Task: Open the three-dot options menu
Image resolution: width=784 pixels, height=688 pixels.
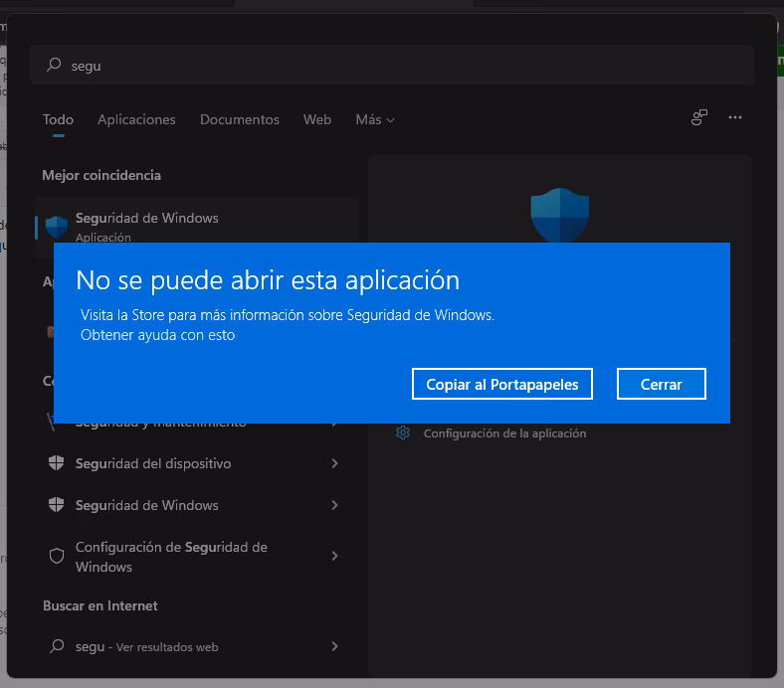Action: tap(735, 117)
